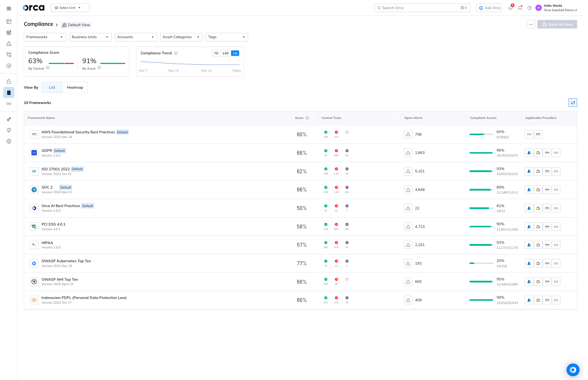
Task: Click compliant assets bar for OWASP Kubernetes
Action: point(481,263)
